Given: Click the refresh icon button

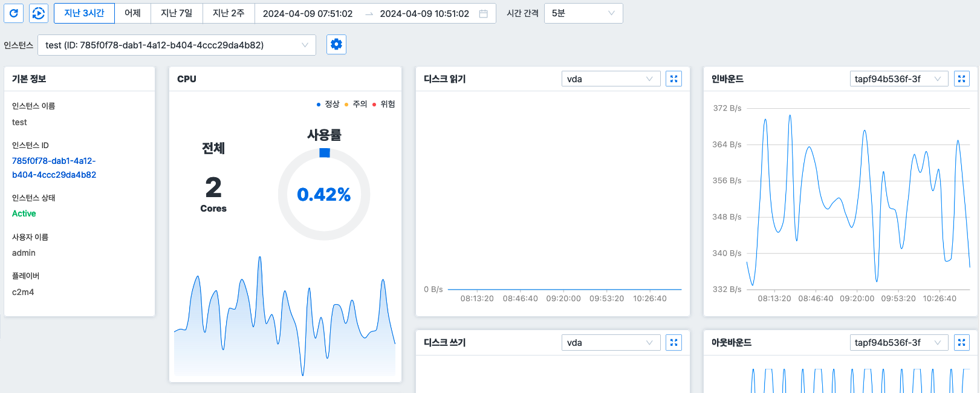Looking at the screenshot, I should coord(13,13).
